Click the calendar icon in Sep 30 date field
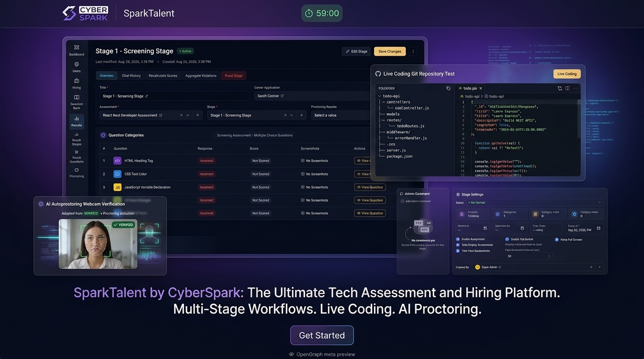Screen dimensions: 644x359 tap(599, 228)
